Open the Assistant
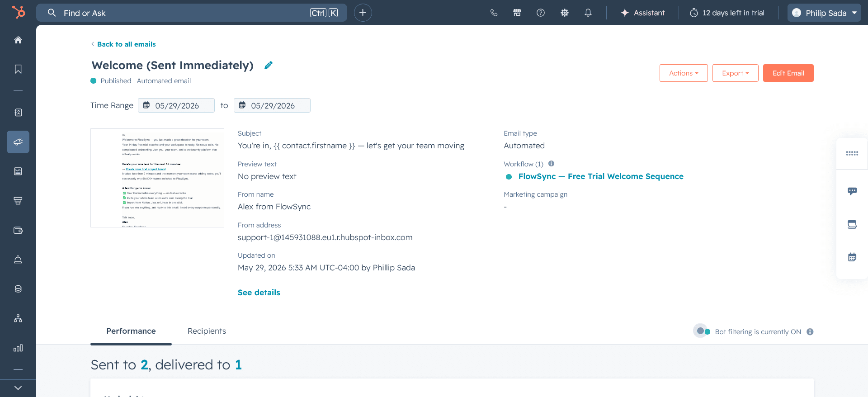868x397 pixels. pyautogui.click(x=642, y=13)
